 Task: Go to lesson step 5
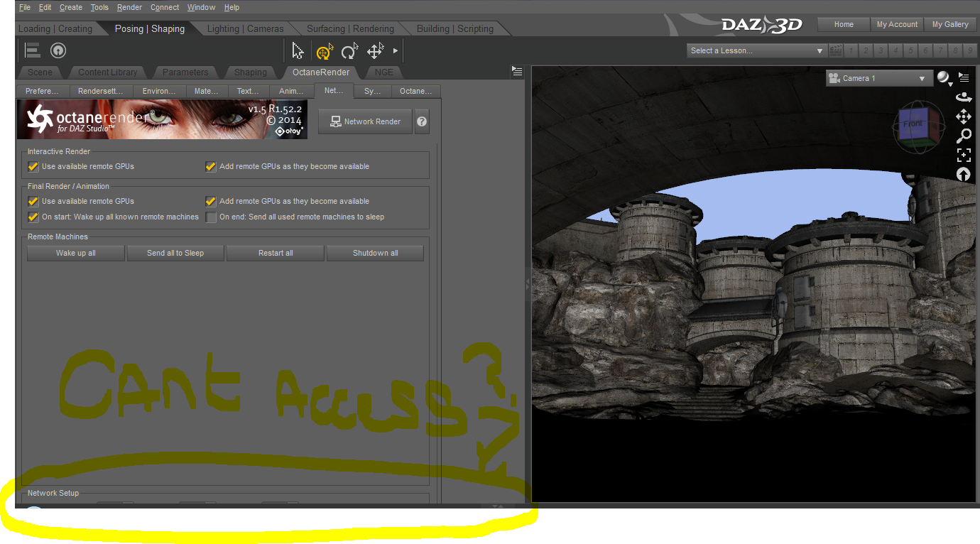tap(912, 50)
